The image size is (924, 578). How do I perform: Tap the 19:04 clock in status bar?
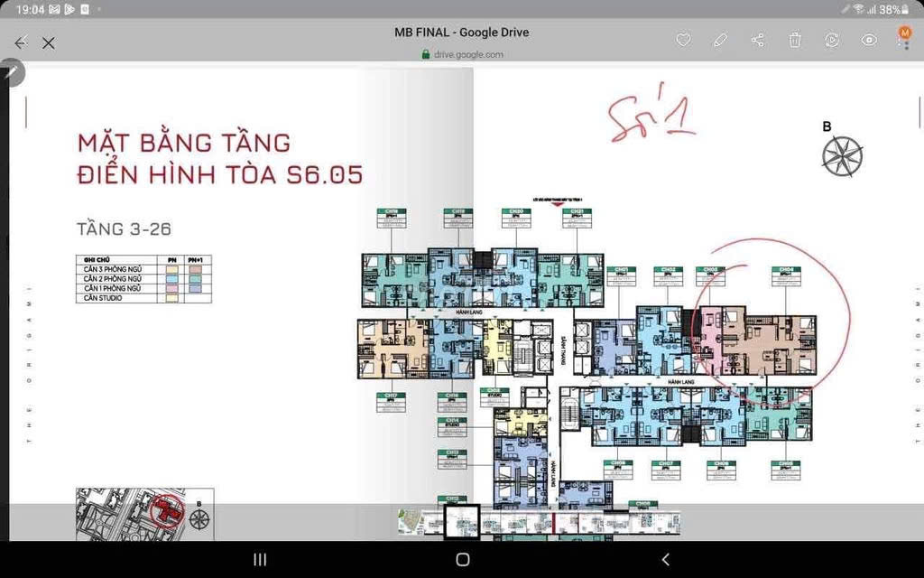tap(30, 9)
